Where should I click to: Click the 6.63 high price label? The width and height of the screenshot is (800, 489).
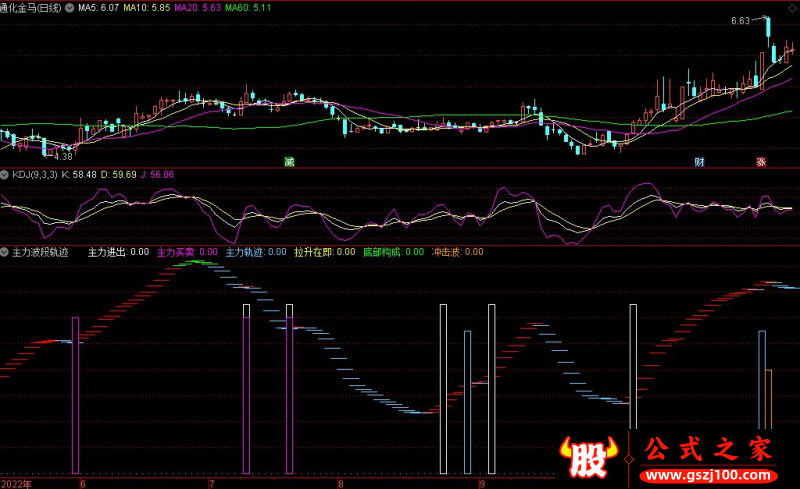click(x=740, y=20)
